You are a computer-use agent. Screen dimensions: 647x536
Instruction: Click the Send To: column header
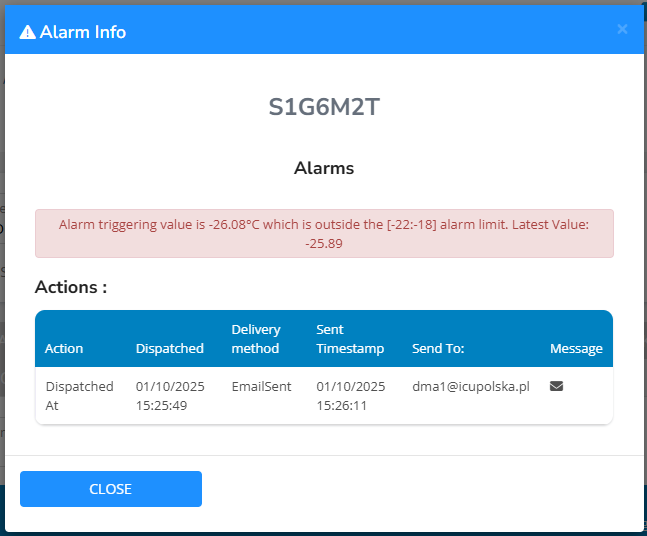[x=438, y=348]
